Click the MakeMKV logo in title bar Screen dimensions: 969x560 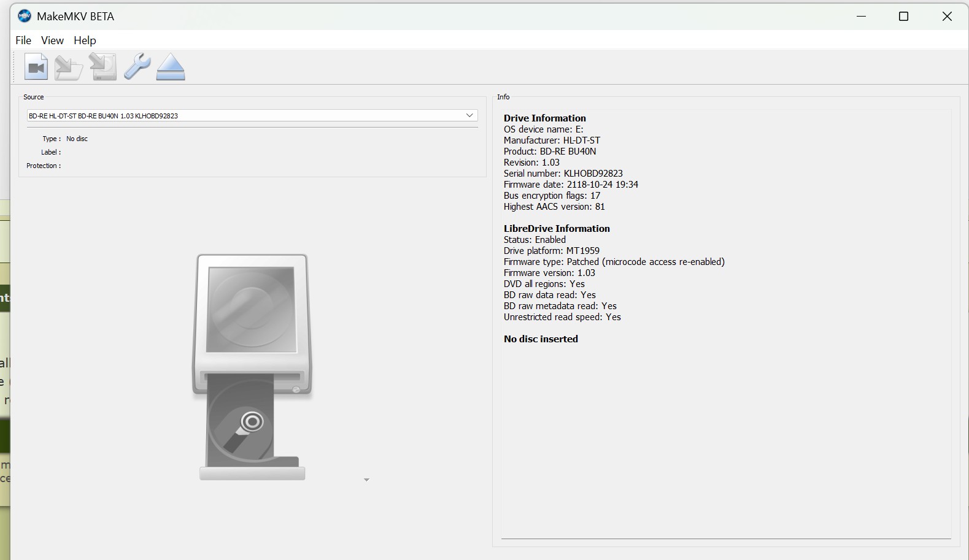point(25,17)
